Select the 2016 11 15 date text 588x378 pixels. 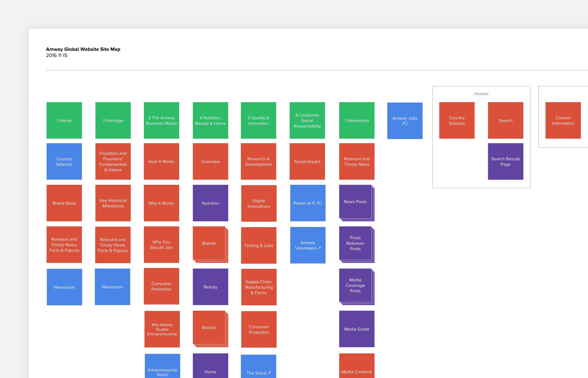click(57, 56)
